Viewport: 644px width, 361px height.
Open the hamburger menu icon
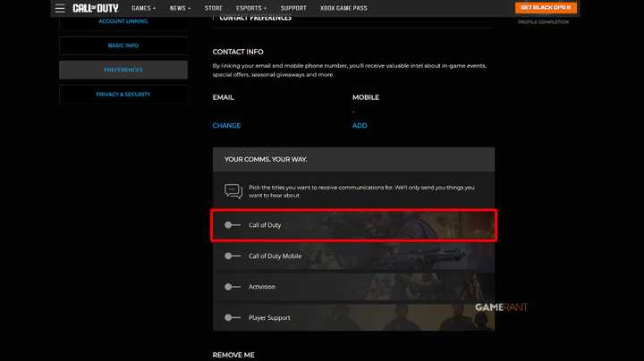coord(59,8)
